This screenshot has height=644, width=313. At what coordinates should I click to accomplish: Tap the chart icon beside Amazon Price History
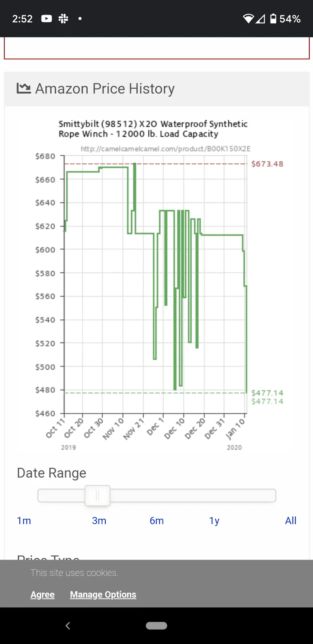click(24, 88)
